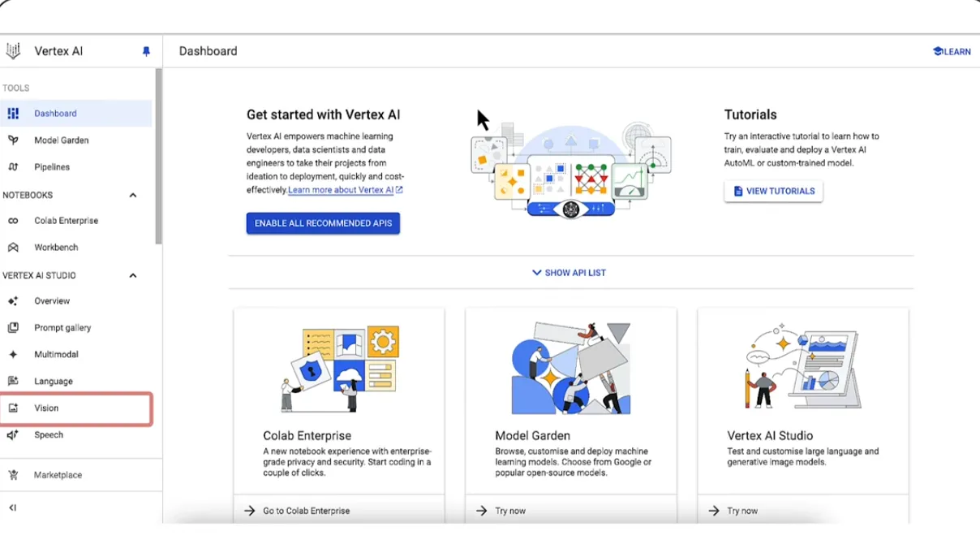Collapse the Vertex AI Studio section
Image resolution: width=980 pixels, height=544 pixels.
tap(133, 275)
